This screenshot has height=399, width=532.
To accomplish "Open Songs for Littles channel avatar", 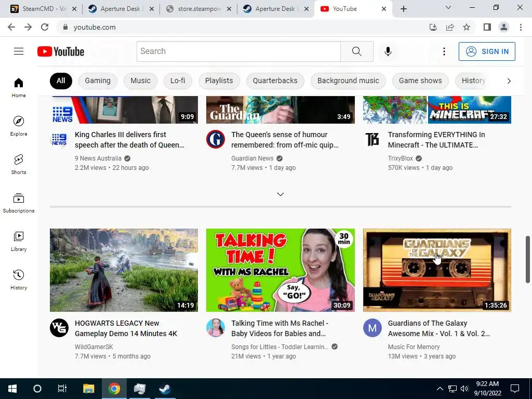I will 216,328.
